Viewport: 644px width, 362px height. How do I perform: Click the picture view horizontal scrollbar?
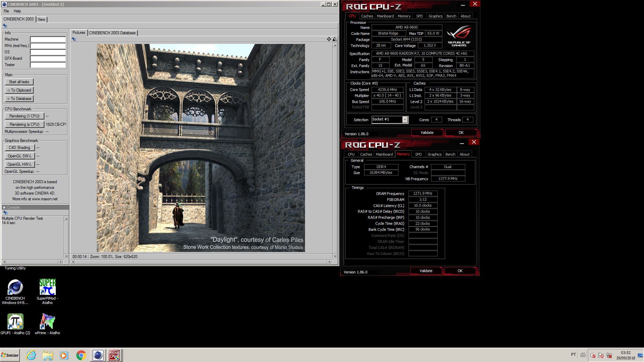coord(201,262)
